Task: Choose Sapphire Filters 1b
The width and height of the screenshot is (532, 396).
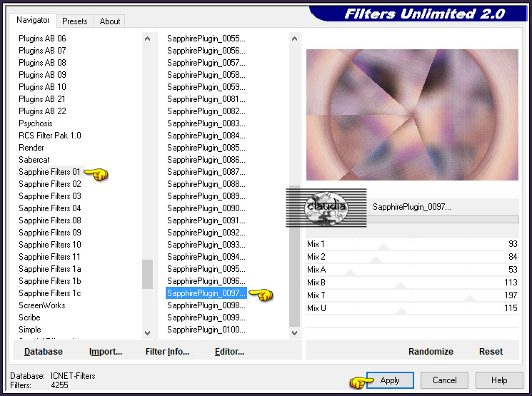Action: point(50,281)
